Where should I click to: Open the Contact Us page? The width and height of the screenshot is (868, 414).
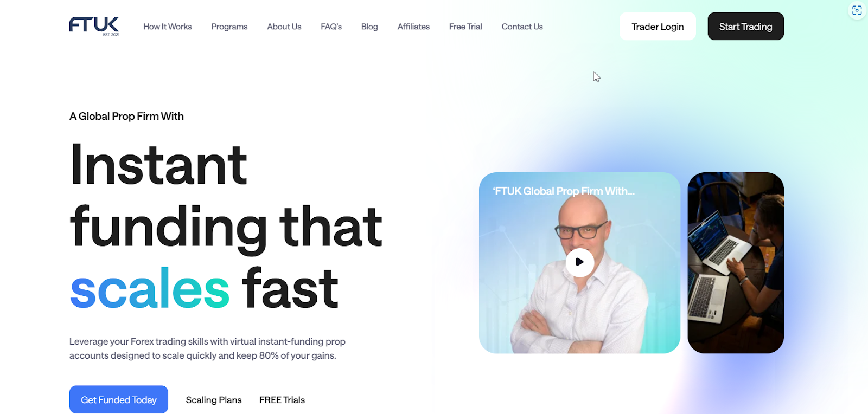click(522, 27)
